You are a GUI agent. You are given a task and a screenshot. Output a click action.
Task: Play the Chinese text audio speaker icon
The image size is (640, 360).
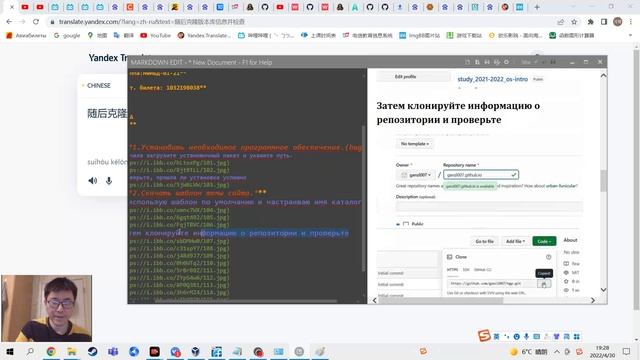pos(93,180)
